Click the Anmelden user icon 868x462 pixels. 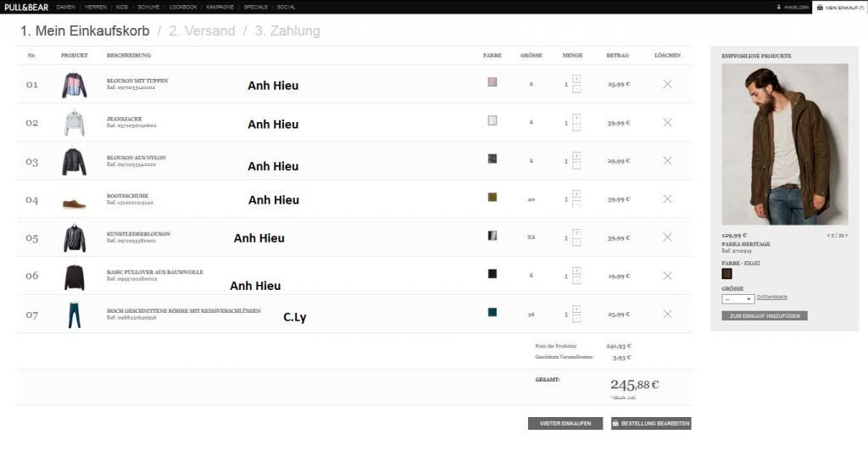780,7
